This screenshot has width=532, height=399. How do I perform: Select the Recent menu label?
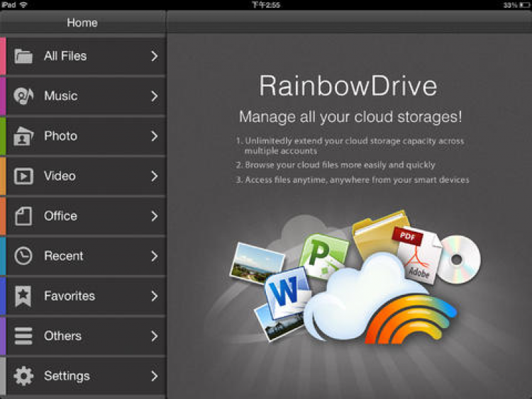pyautogui.click(x=63, y=256)
